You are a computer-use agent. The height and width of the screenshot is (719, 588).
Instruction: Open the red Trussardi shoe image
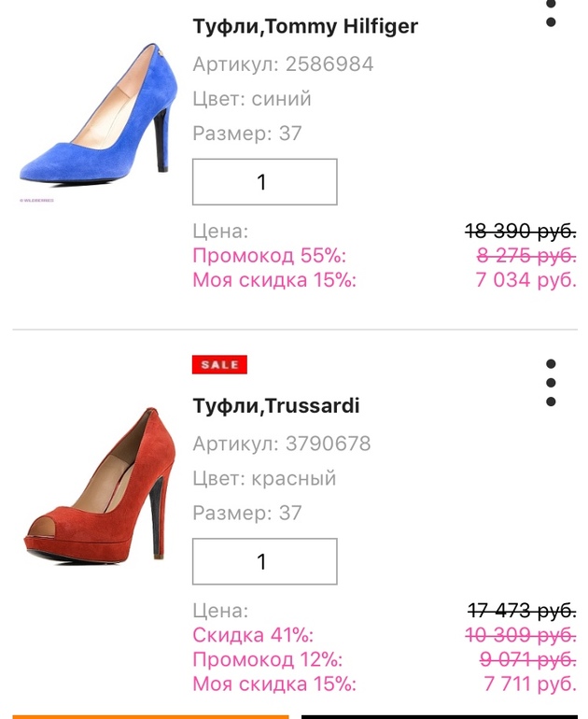96,490
